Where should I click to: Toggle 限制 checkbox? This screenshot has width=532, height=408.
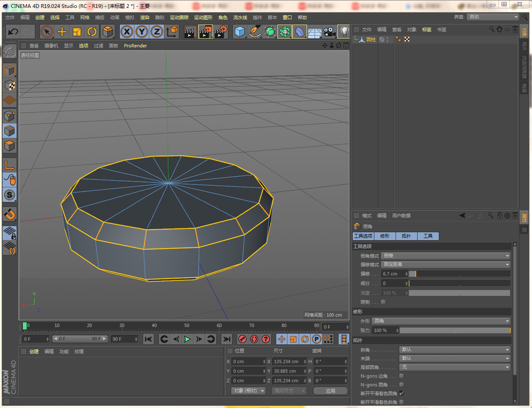[384, 302]
